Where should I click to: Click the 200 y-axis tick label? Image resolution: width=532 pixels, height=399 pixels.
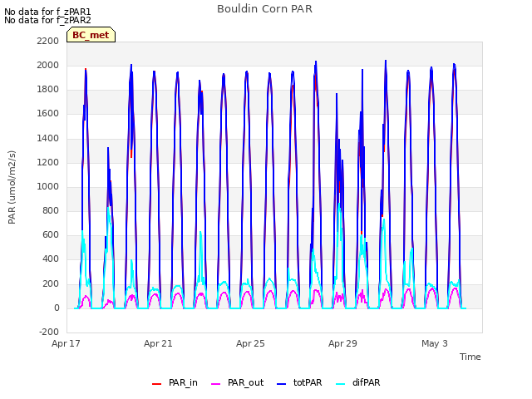tap(51, 284)
